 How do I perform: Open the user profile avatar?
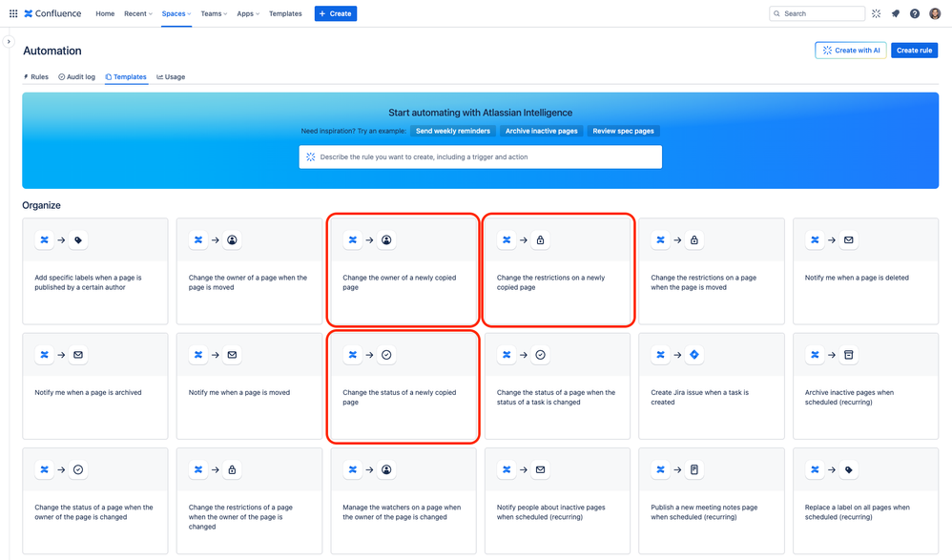coord(935,13)
